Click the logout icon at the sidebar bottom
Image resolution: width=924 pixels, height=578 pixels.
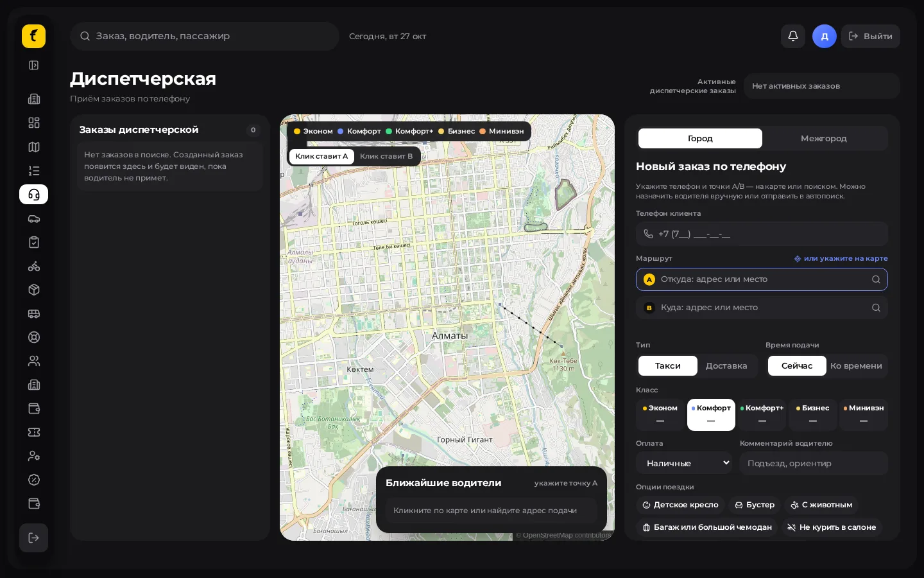point(34,538)
